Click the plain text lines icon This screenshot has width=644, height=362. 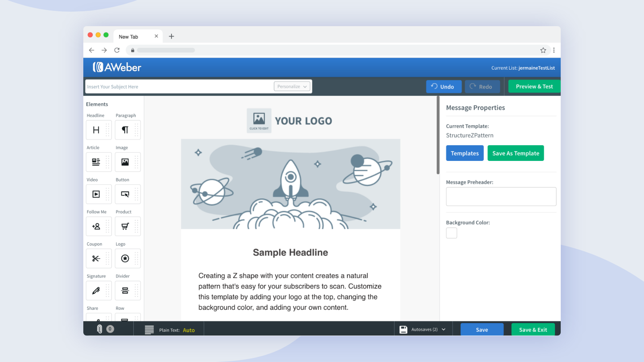[x=149, y=330]
